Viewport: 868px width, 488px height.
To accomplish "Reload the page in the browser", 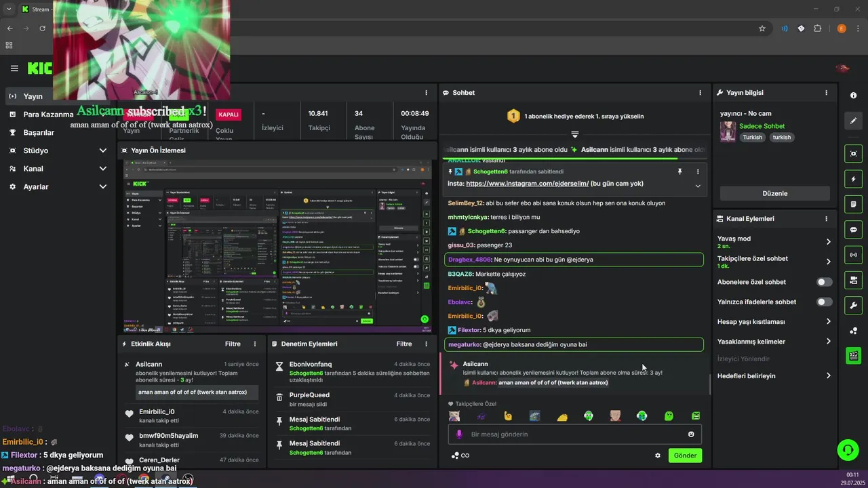I will pyautogui.click(x=42, y=28).
